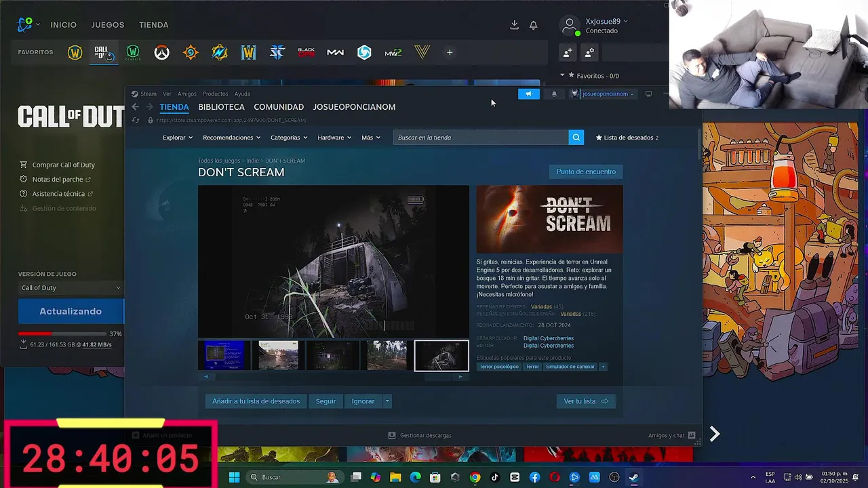
Task: Open Heroes of the Storm favorites icon
Action: (x=364, y=52)
